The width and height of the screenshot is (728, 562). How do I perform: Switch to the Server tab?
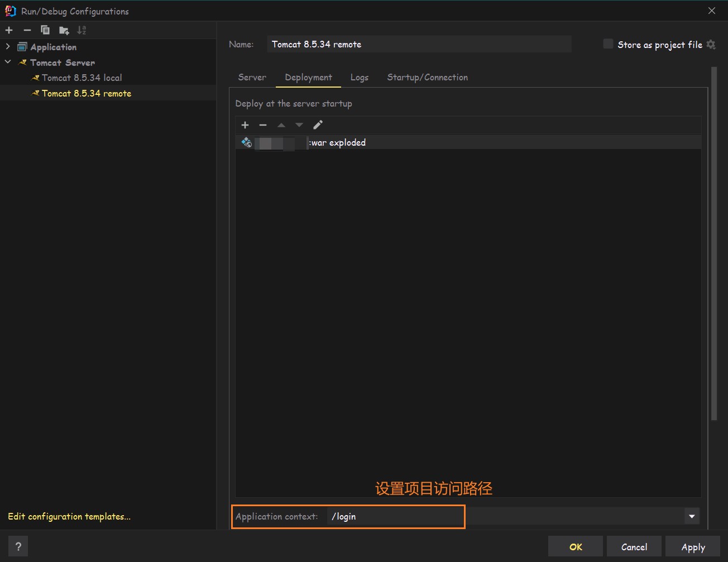pos(252,78)
